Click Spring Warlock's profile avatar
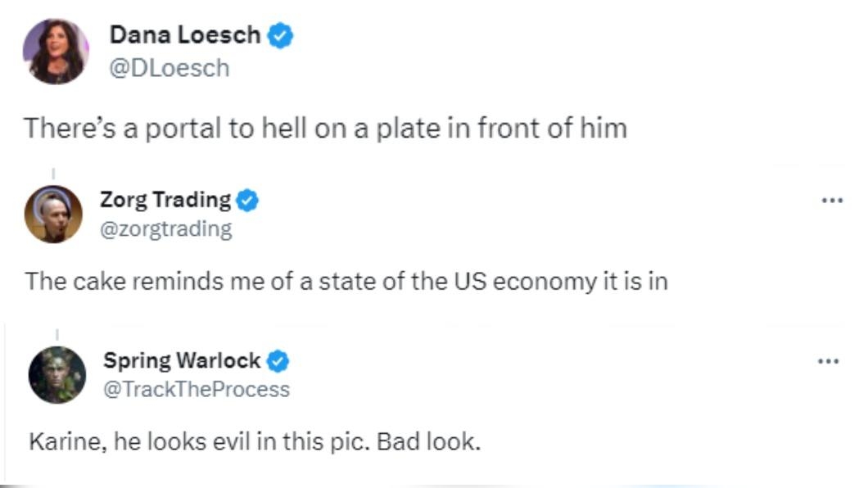This screenshot has width=868, height=488. tap(57, 375)
